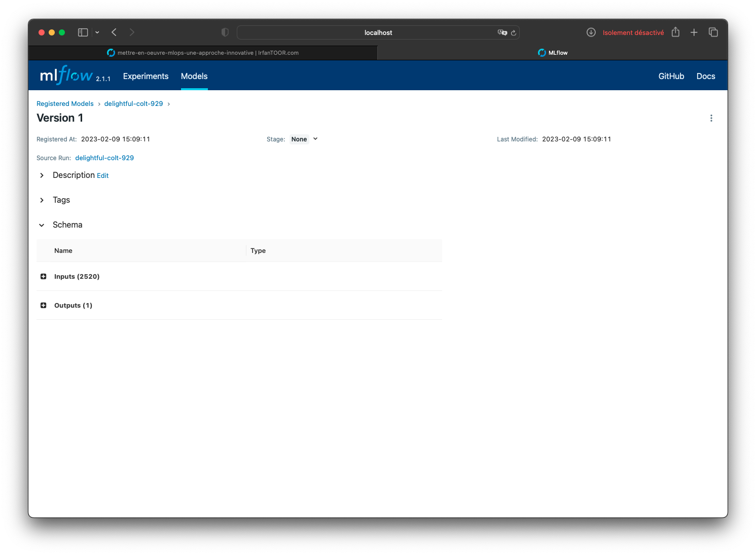Viewport: 756px width, 555px height.
Task: Click the Version 1 heading
Action: point(60,118)
